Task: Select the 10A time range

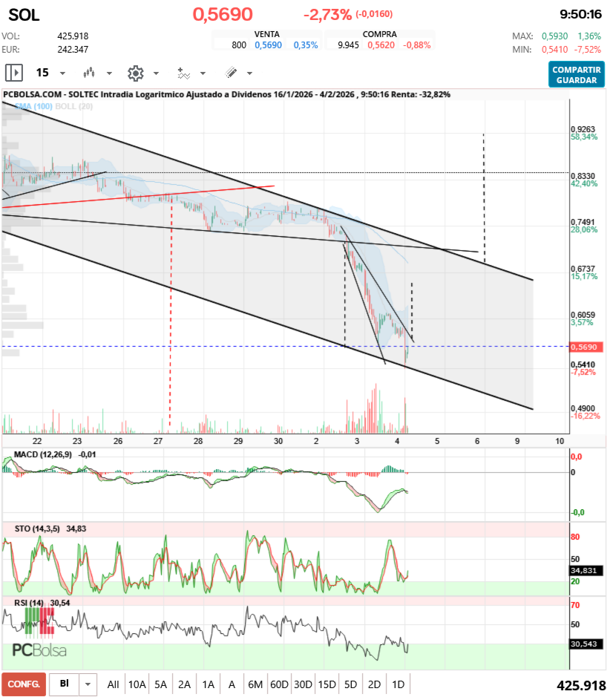Action: [137, 684]
